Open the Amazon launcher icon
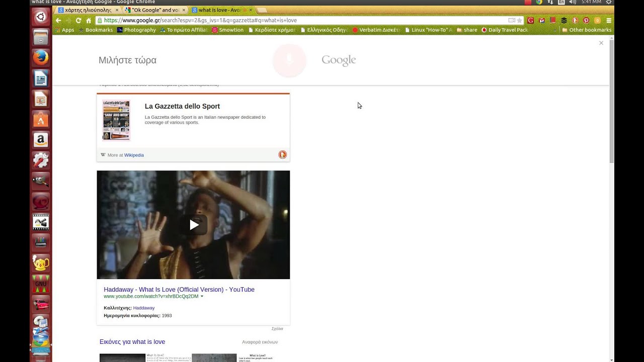The image size is (644, 362). (x=41, y=140)
